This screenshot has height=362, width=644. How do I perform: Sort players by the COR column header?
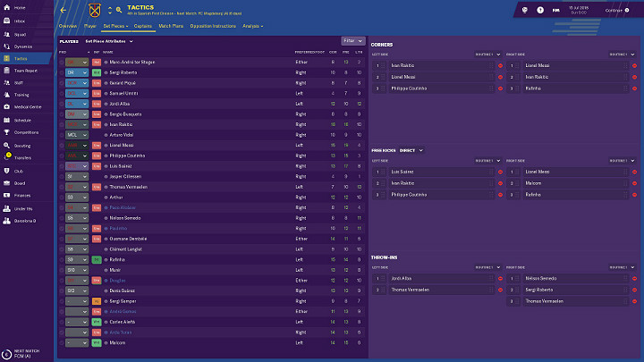(x=333, y=52)
